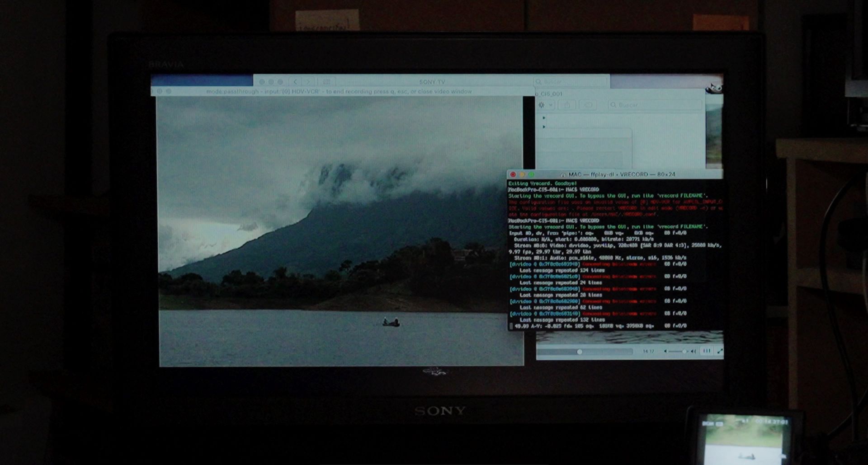Click the share icon in the CIS_001 window toolbar
Screen dimensions: 868x465
point(567,105)
